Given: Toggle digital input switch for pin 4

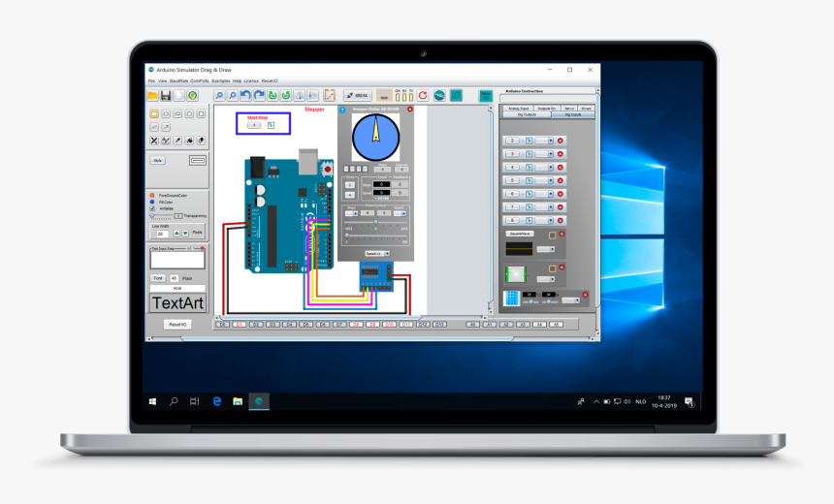Looking at the screenshot, I should (x=529, y=167).
